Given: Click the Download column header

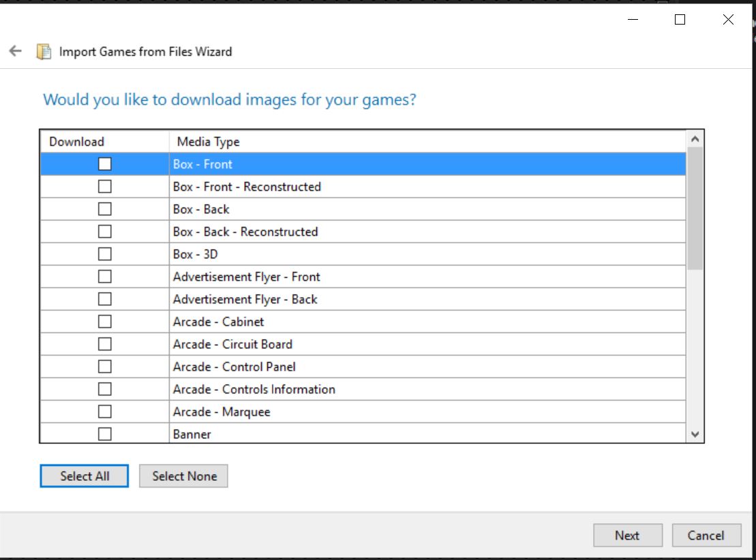Looking at the screenshot, I should tap(77, 142).
